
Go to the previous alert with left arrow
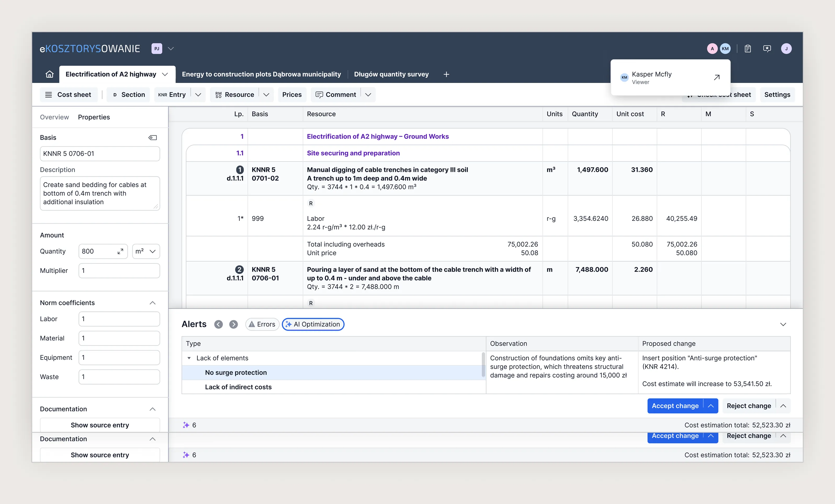point(219,324)
